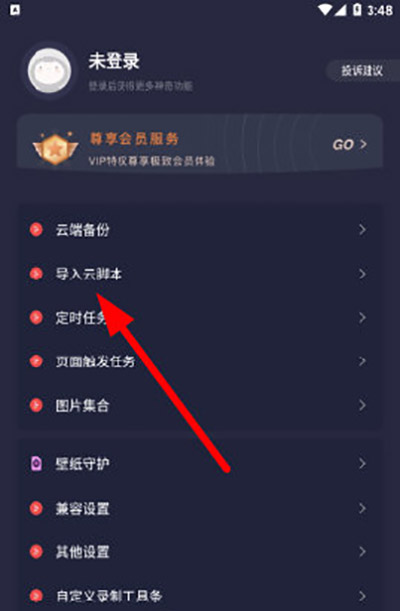Click purple 壁纸守护 icon
This screenshot has width=400, height=611.
[36, 464]
